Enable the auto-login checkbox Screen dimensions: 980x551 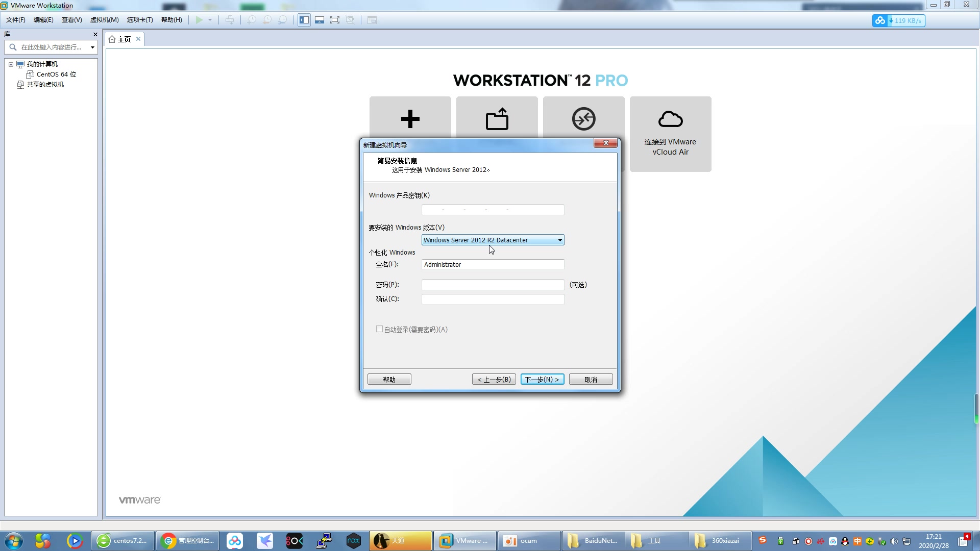[379, 329]
